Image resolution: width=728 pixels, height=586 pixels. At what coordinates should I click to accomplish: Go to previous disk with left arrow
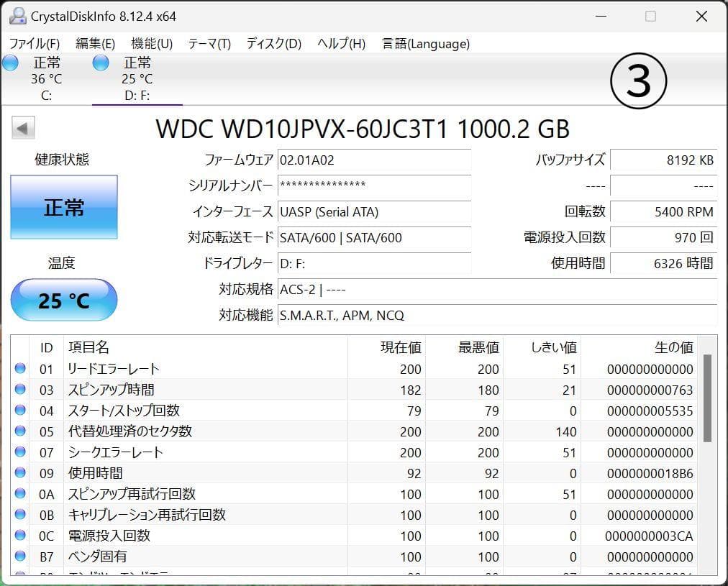point(23,129)
